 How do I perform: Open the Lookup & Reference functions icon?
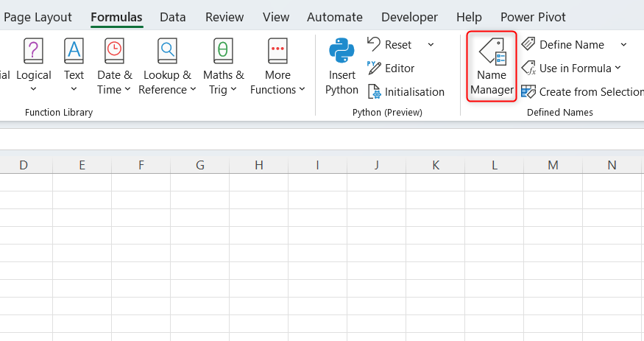point(167,51)
